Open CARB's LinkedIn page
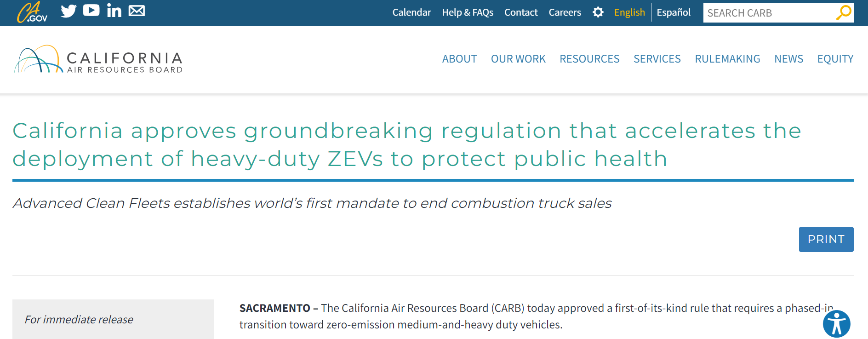 click(114, 11)
